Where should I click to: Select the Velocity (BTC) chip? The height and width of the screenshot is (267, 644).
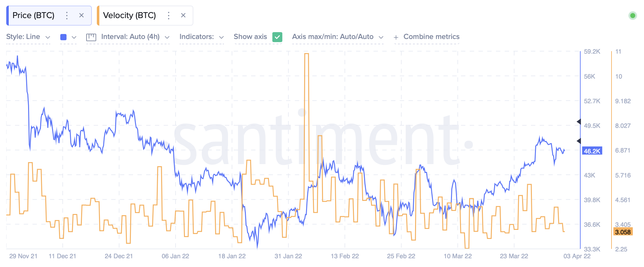click(130, 15)
